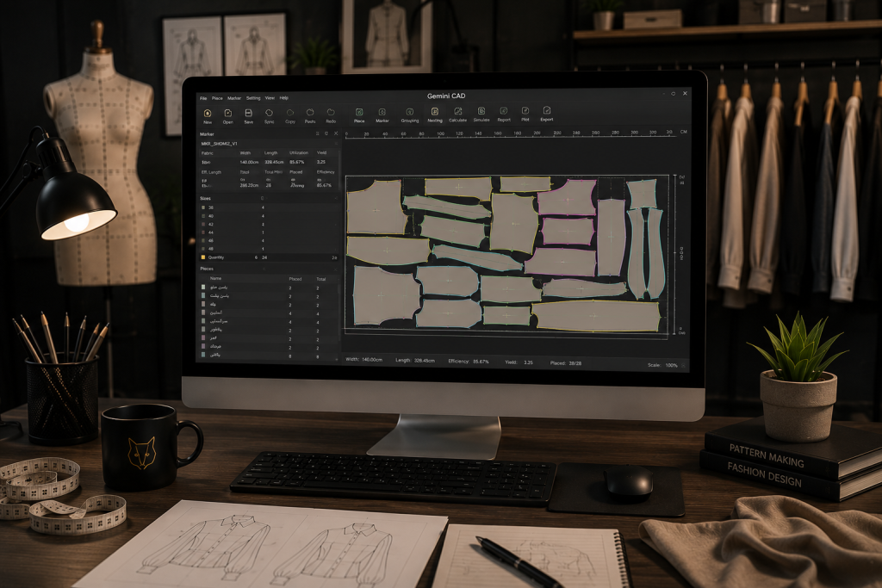Click the Width 140.00cm status bar entry

coord(364,360)
